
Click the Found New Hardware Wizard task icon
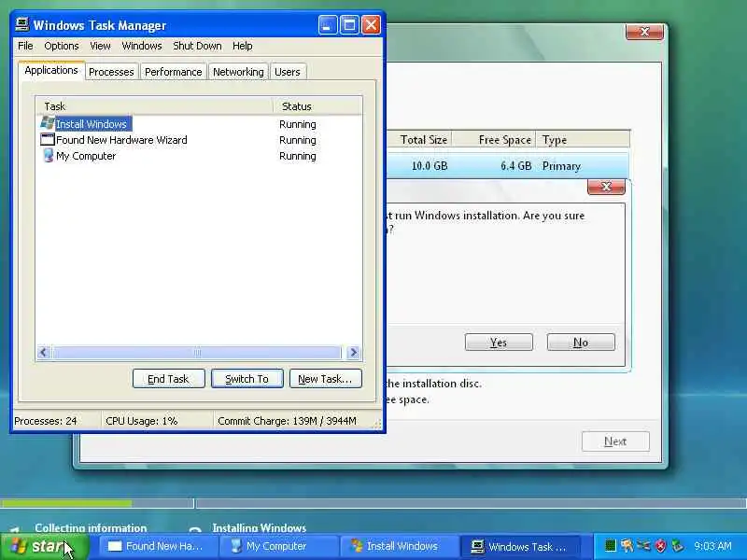pyautogui.click(x=48, y=139)
